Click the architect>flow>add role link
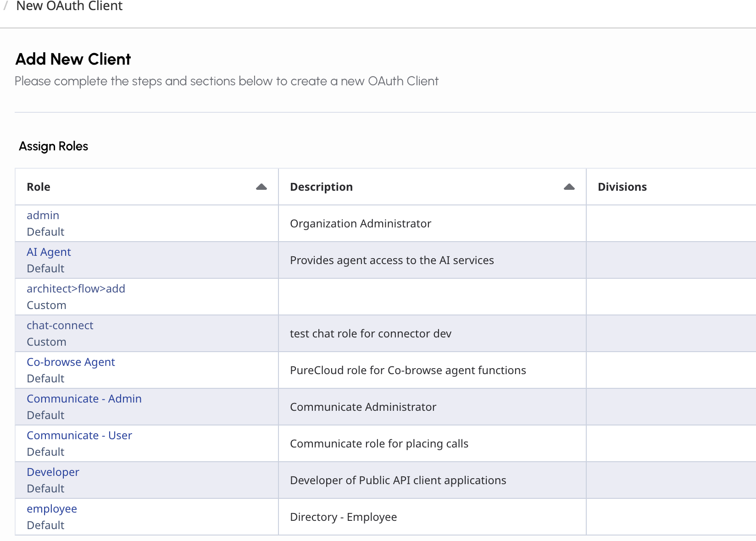 (x=76, y=289)
